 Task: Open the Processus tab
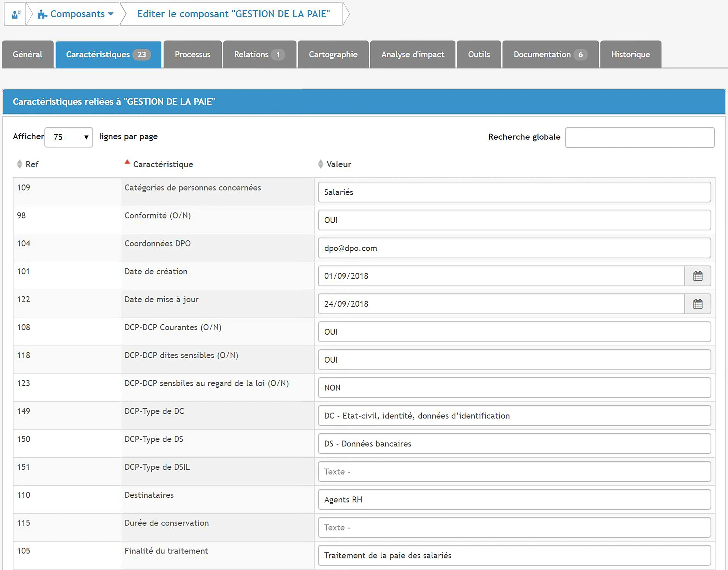[x=193, y=54]
